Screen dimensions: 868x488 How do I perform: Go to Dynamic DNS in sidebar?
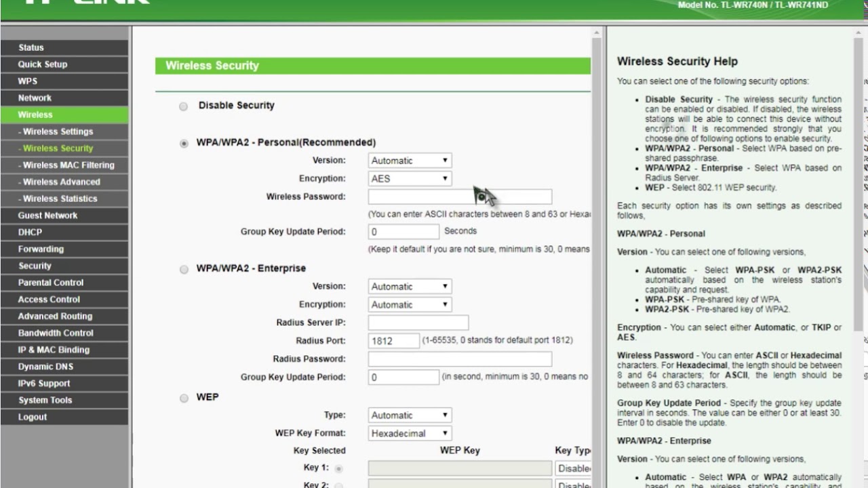click(x=64, y=367)
